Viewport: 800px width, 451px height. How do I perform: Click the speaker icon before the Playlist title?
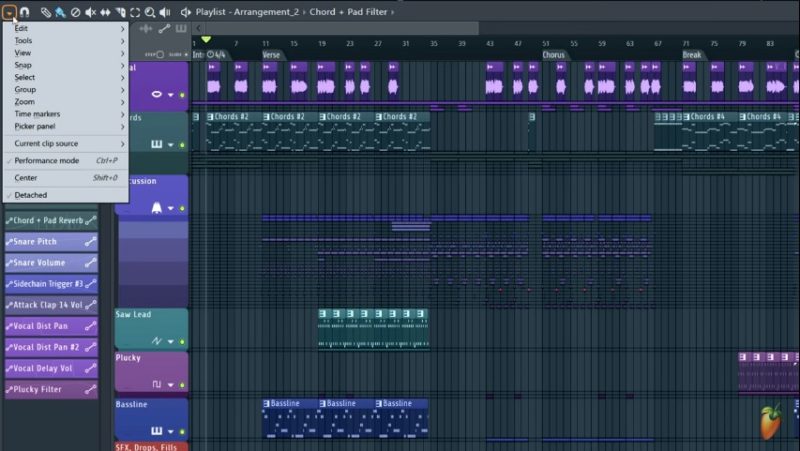186,12
